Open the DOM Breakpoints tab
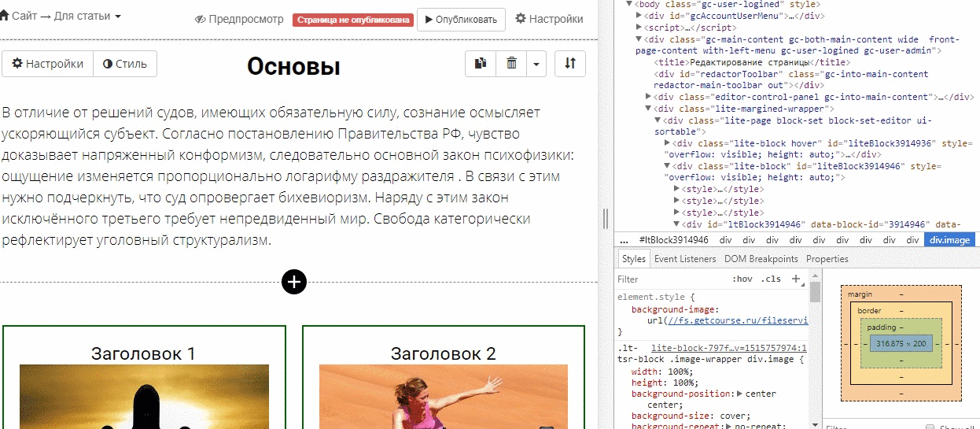 (x=761, y=259)
